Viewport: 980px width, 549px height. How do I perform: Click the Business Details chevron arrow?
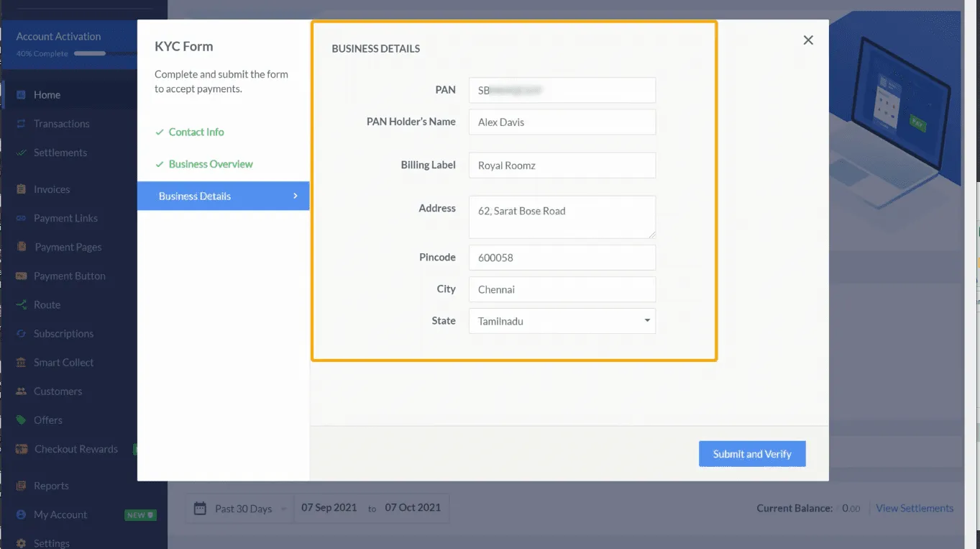coord(295,196)
